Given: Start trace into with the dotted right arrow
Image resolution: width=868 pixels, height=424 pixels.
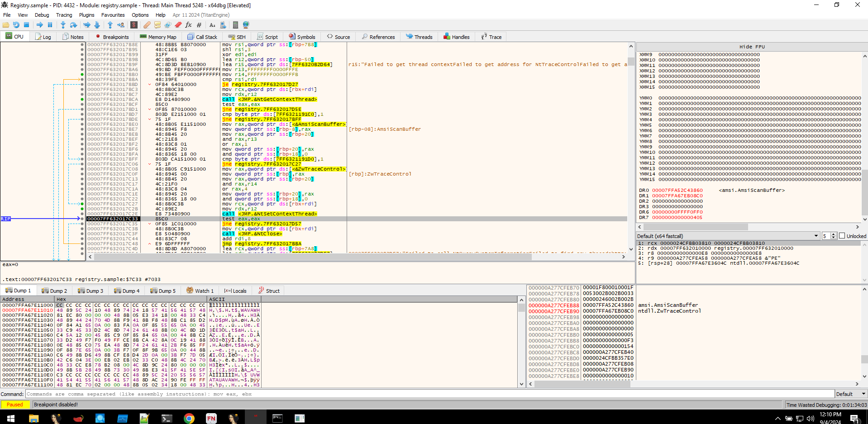Looking at the screenshot, I should 86,25.
